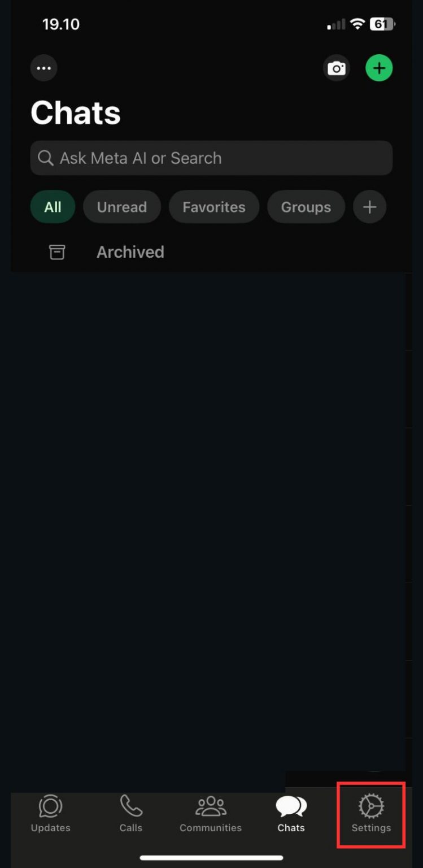
Task: Open the Calls phone icon
Action: [131, 806]
